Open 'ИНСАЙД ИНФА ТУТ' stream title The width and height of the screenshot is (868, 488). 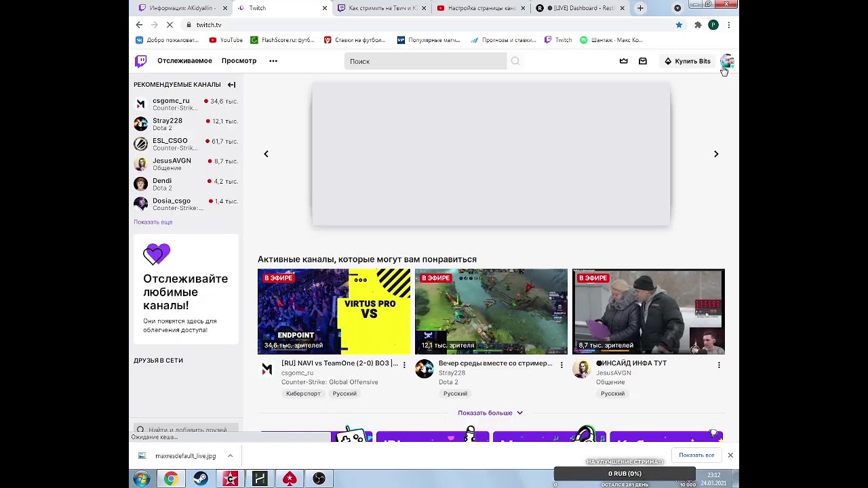(631, 363)
